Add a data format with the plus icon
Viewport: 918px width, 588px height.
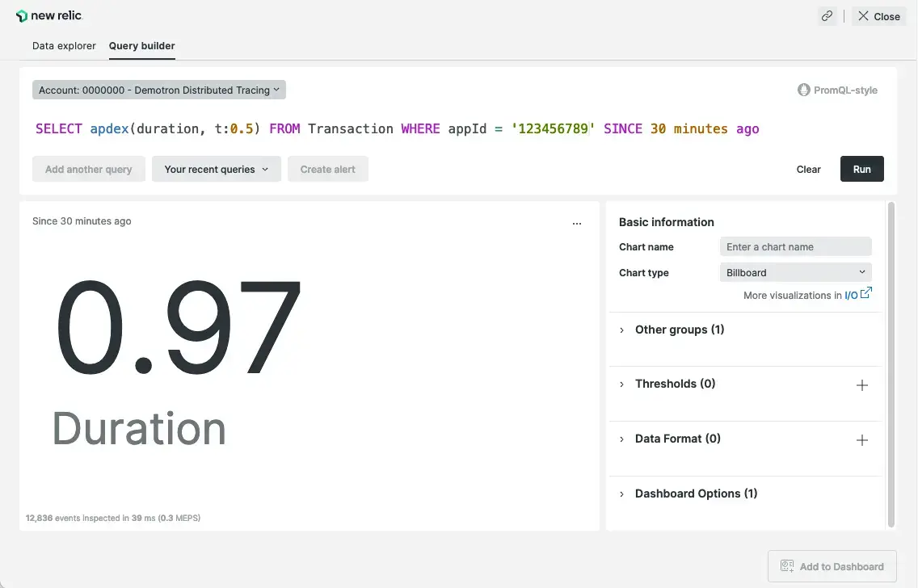861,440
